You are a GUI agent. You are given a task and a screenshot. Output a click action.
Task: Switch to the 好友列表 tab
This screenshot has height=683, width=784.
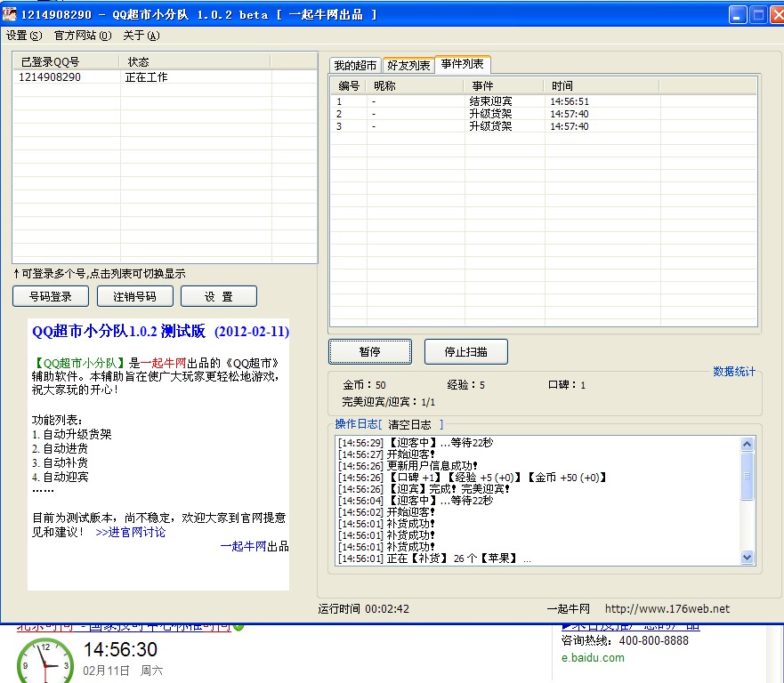point(408,66)
